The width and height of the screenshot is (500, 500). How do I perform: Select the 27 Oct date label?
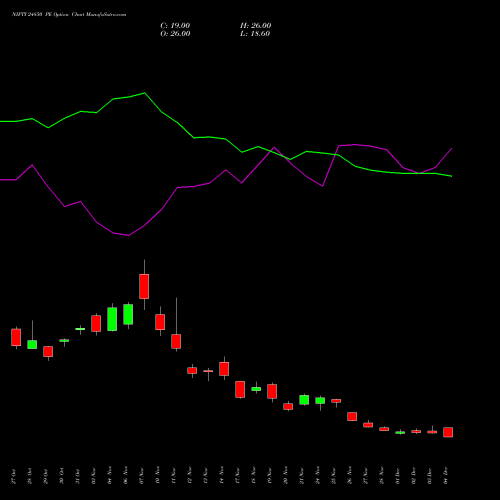coord(14,476)
